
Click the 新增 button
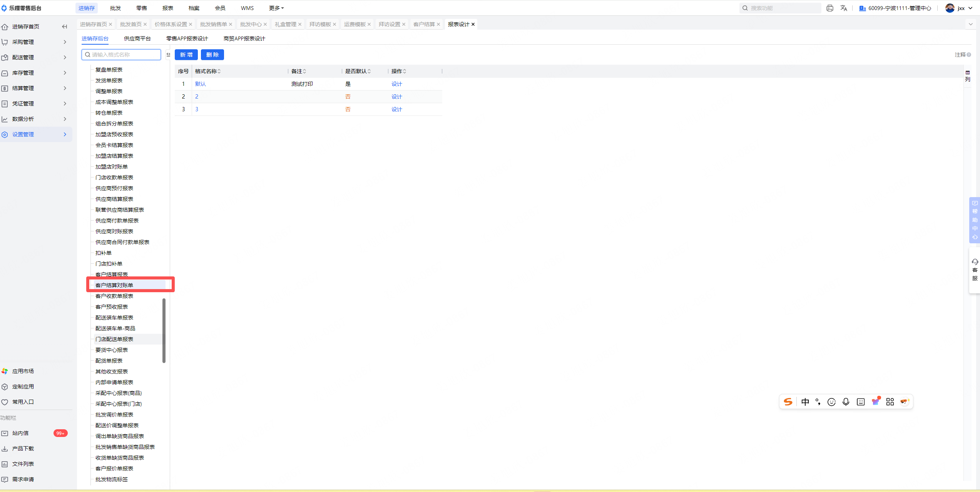(x=186, y=55)
